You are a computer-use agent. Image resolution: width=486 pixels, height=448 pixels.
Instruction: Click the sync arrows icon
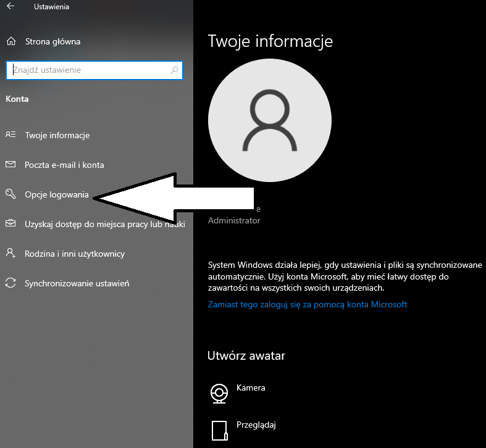[10, 283]
